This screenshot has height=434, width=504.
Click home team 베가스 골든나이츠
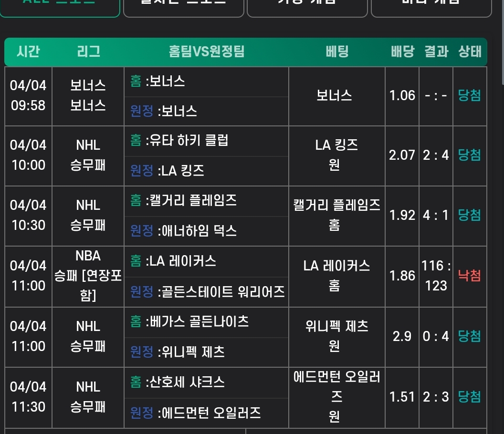[x=199, y=321]
